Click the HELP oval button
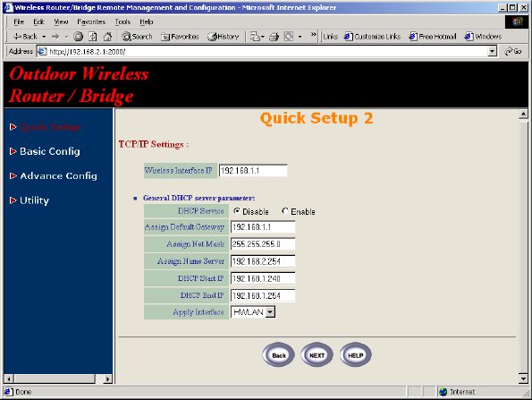532x400 pixels. click(356, 355)
